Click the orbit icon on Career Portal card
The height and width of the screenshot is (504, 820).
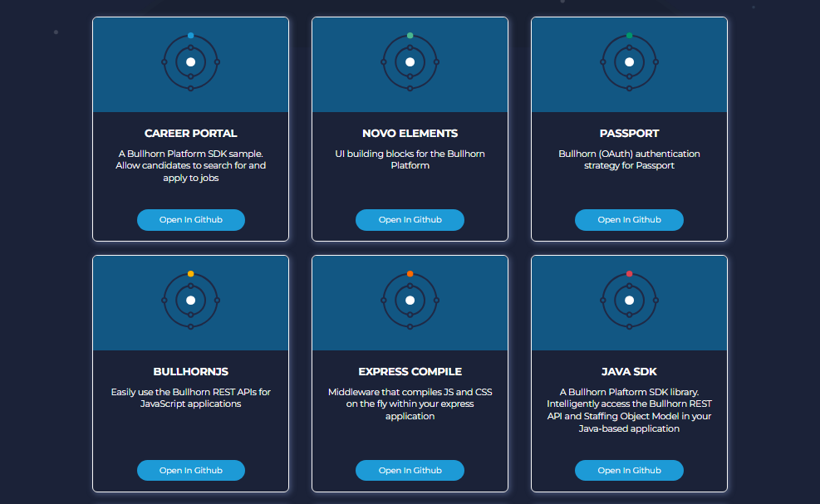coord(191,61)
